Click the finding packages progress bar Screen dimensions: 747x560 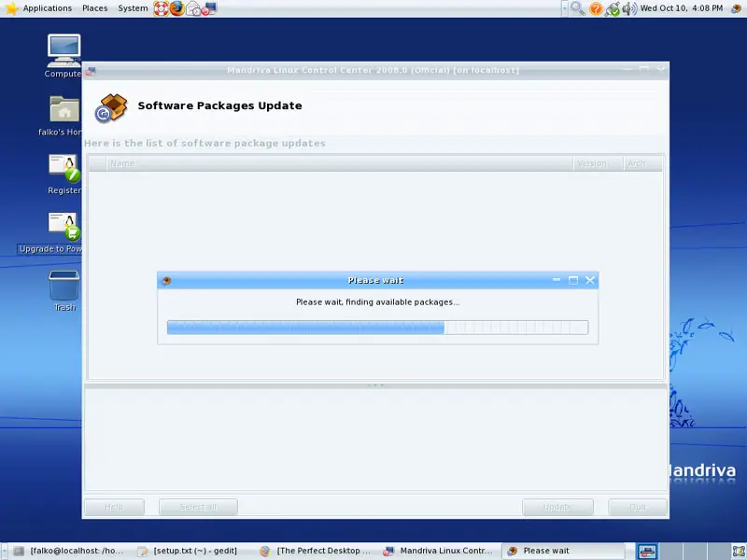tap(378, 328)
